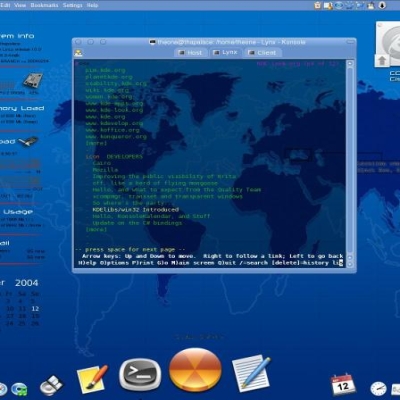Follow the Update on the C# bindings link

click(x=137, y=223)
